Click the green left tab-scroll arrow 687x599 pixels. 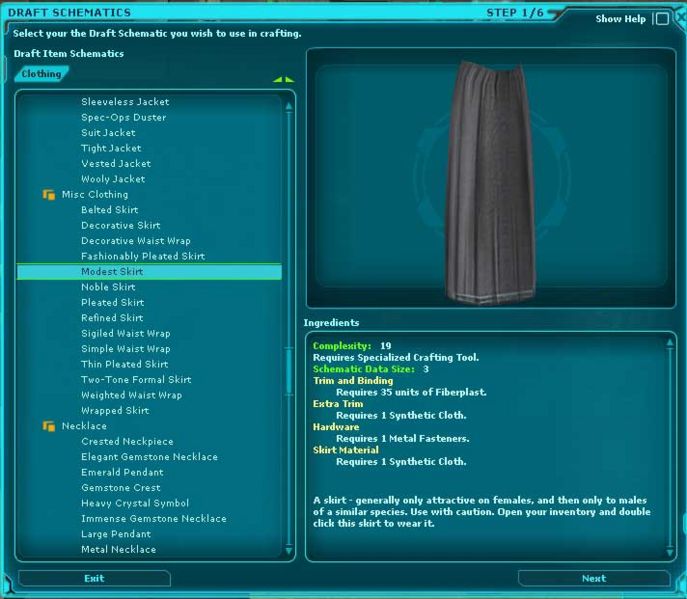278,79
